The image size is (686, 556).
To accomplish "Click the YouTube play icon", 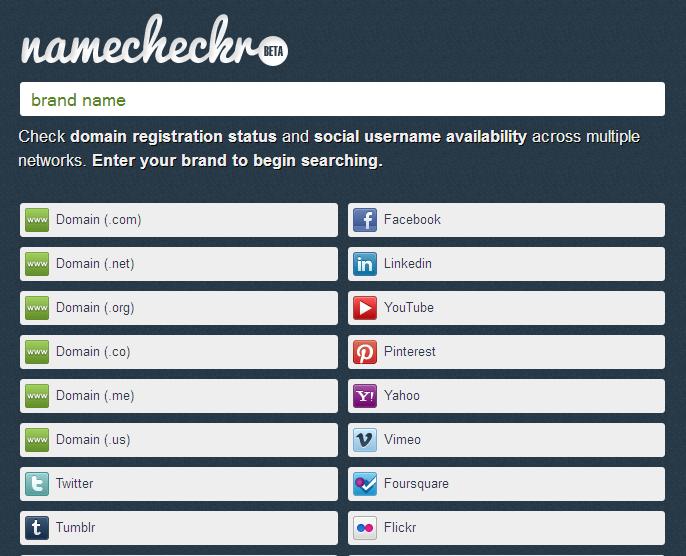I will pyautogui.click(x=365, y=308).
